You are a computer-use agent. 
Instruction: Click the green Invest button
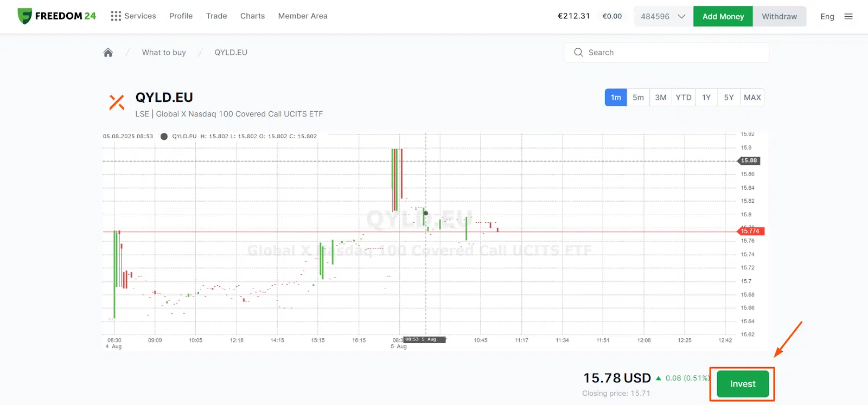tap(743, 384)
